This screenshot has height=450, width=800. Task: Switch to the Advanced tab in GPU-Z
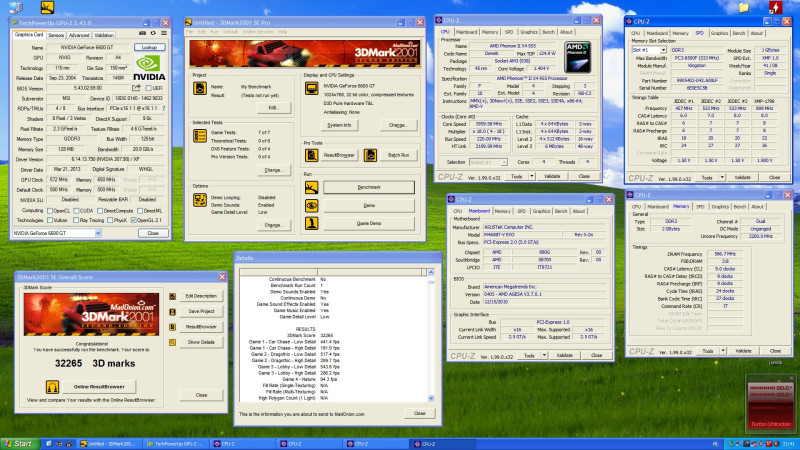click(x=79, y=35)
